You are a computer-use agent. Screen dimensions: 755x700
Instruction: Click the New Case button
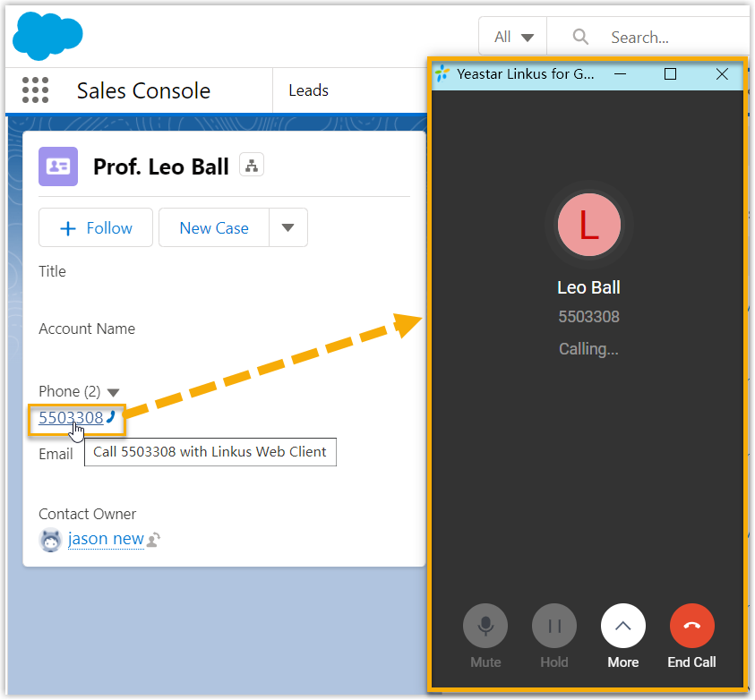tap(214, 228)
